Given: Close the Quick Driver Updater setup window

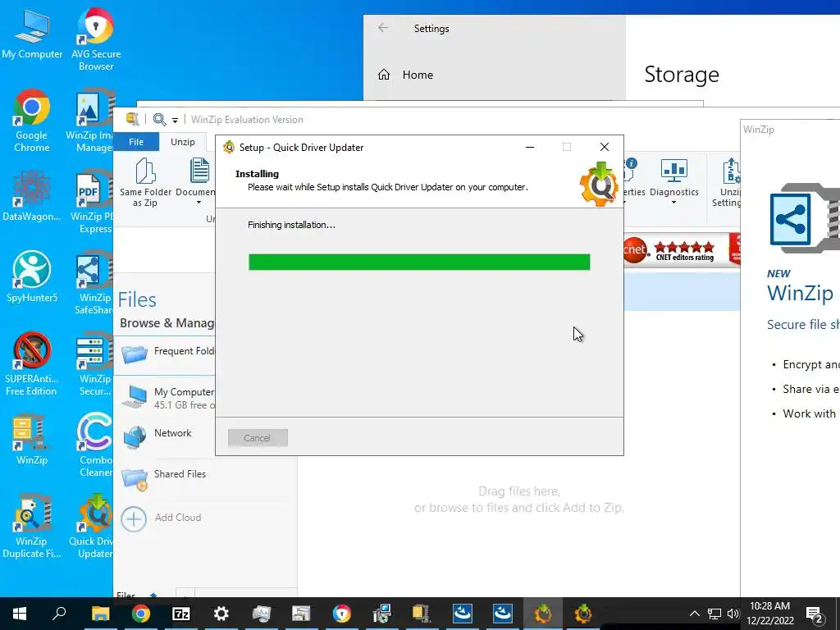Looking at the screenshot, I should (x=605, y=148).
